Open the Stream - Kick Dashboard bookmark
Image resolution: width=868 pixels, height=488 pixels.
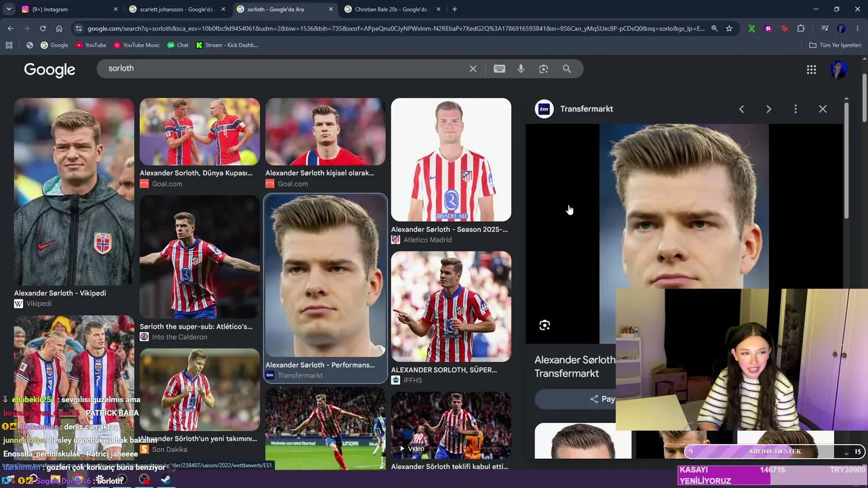(x=226, y=45)
